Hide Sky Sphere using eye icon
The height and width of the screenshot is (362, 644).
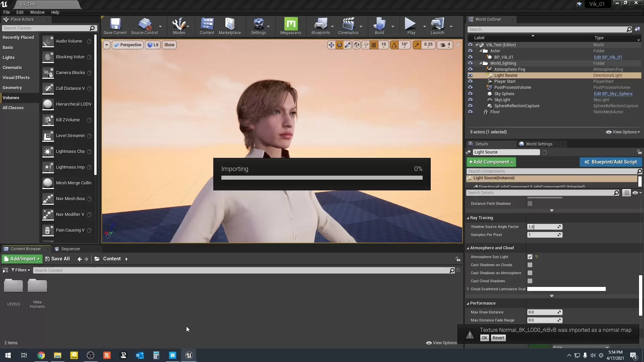470,94
